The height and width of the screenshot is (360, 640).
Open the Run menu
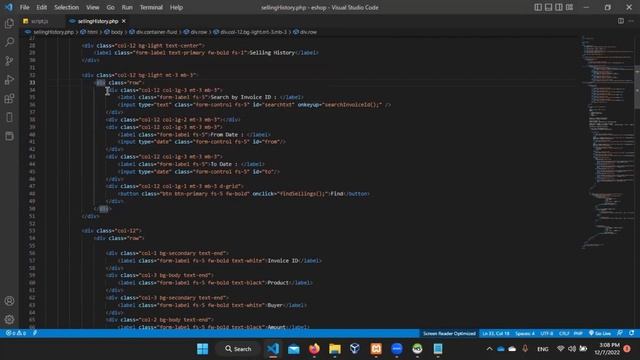(x=127, y=7)
